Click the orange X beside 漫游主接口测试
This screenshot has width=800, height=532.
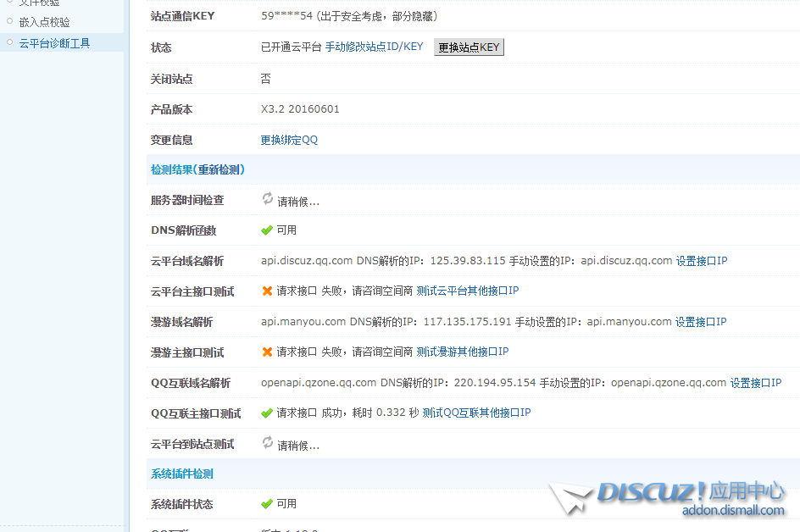point(267,352)
